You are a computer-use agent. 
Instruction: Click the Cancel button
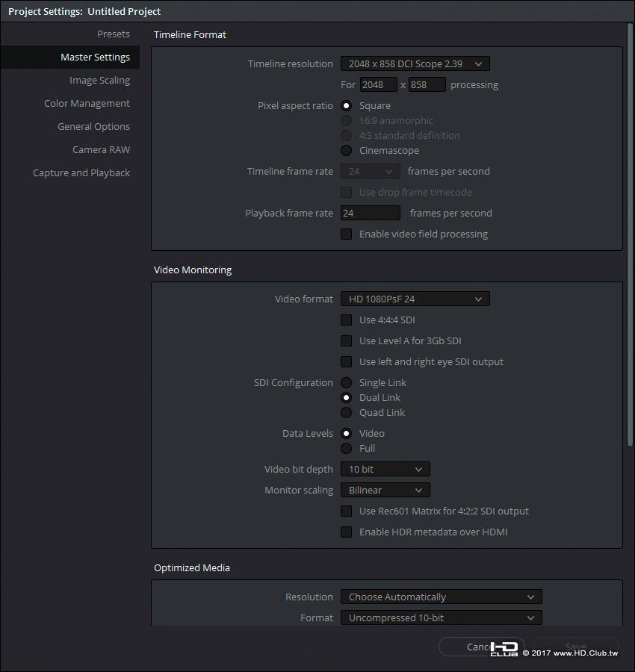(481, 647)
